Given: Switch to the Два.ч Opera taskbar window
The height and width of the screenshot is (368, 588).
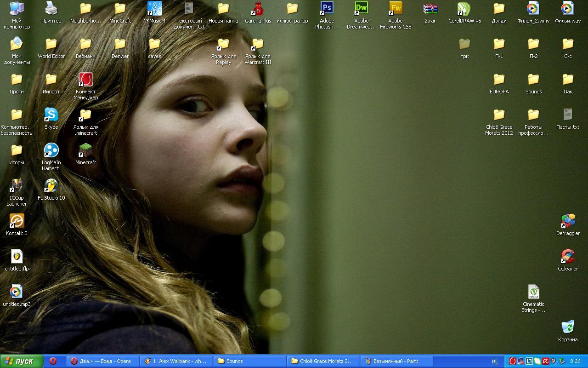Looking at the screenshot, I should click(102, 361).
